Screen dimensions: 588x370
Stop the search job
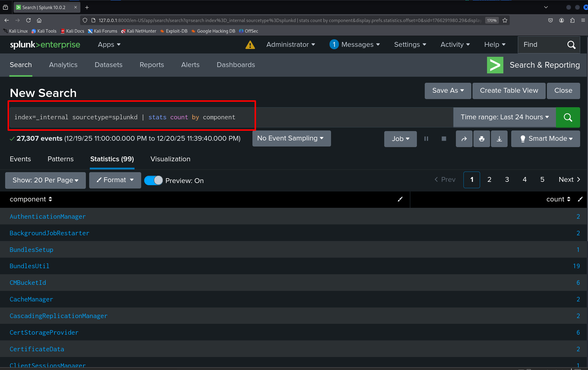tap(443, 139)
